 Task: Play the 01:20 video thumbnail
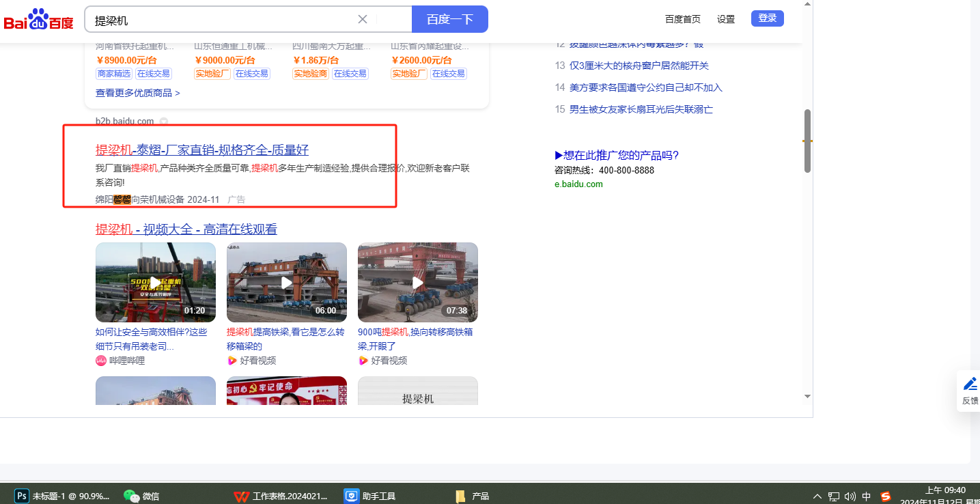[156, 282]
